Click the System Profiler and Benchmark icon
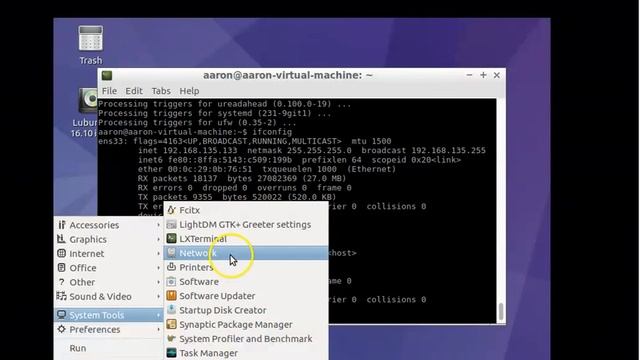 171,339
